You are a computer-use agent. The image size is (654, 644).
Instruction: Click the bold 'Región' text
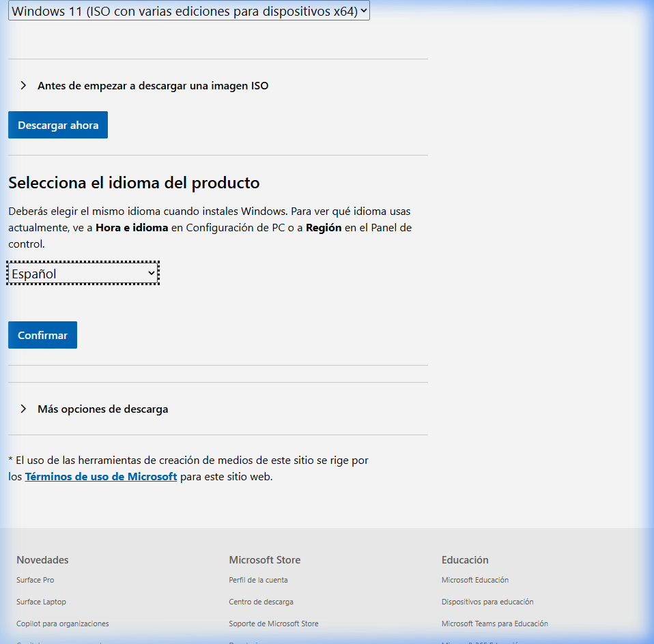(324, 228)
